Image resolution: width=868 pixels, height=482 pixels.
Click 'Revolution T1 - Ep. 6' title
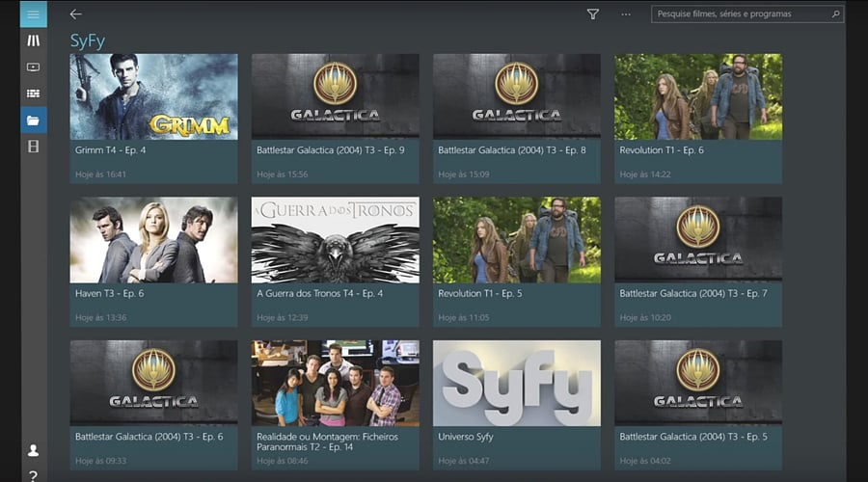click(662, 150)
